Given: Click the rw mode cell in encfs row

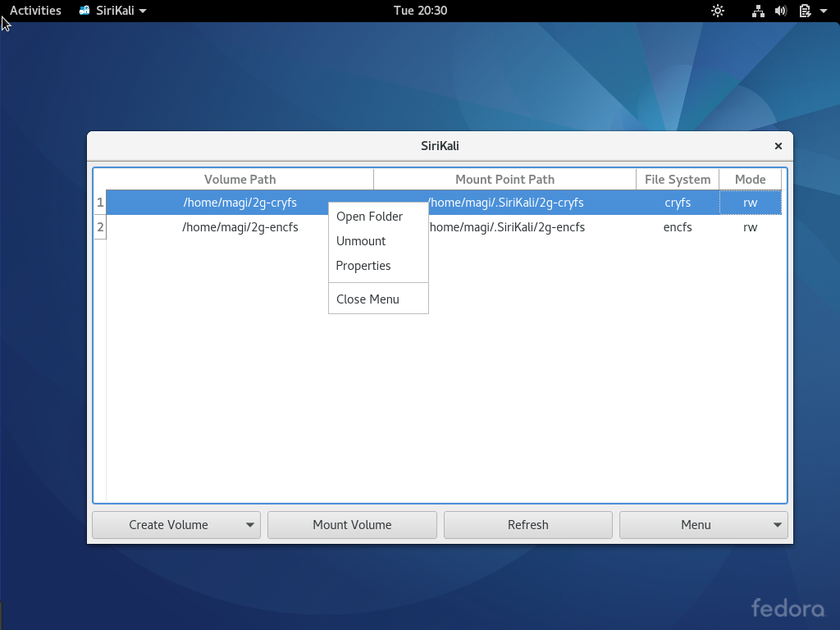Looking at the screenshot, I should 750,227.
